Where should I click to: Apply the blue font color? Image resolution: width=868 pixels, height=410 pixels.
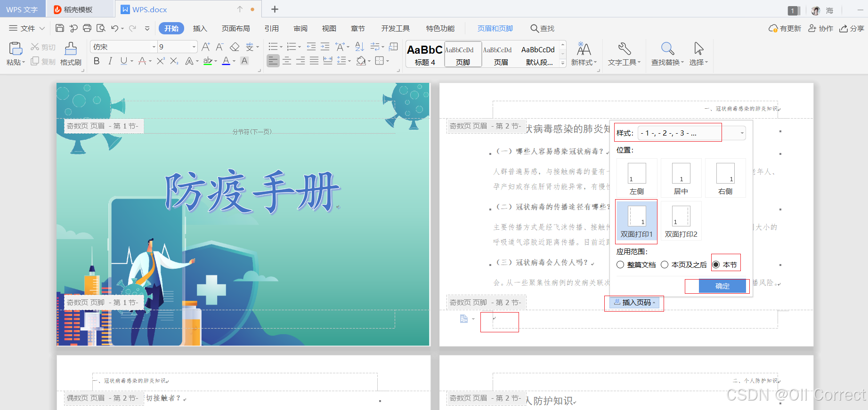226,61
